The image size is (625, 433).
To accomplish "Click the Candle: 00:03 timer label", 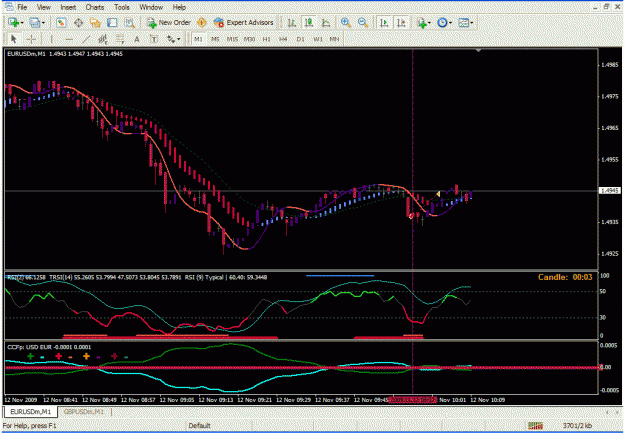I will coord(565,277).
